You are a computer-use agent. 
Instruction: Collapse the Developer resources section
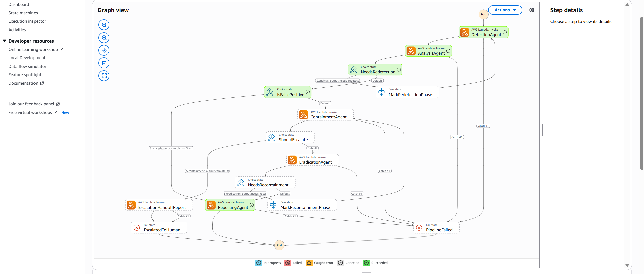pyautogui.click(x=4, y=41)
